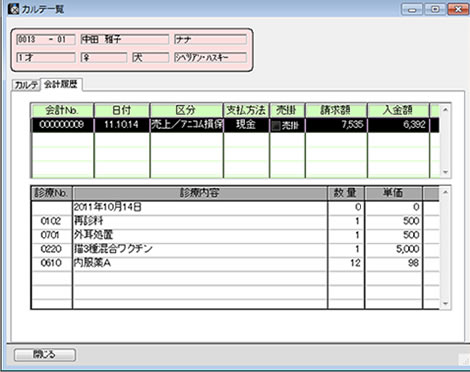Click treatment number 0220
Screen dimensions: 470x372
tap(51, 249)
